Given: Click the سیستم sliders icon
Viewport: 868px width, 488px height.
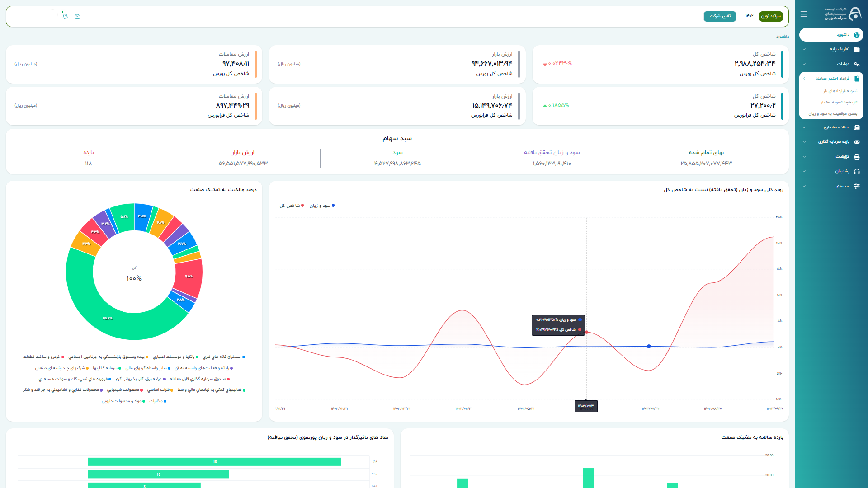Looking at the screenshot, I should pyautogui.click(x=857, y=186).
